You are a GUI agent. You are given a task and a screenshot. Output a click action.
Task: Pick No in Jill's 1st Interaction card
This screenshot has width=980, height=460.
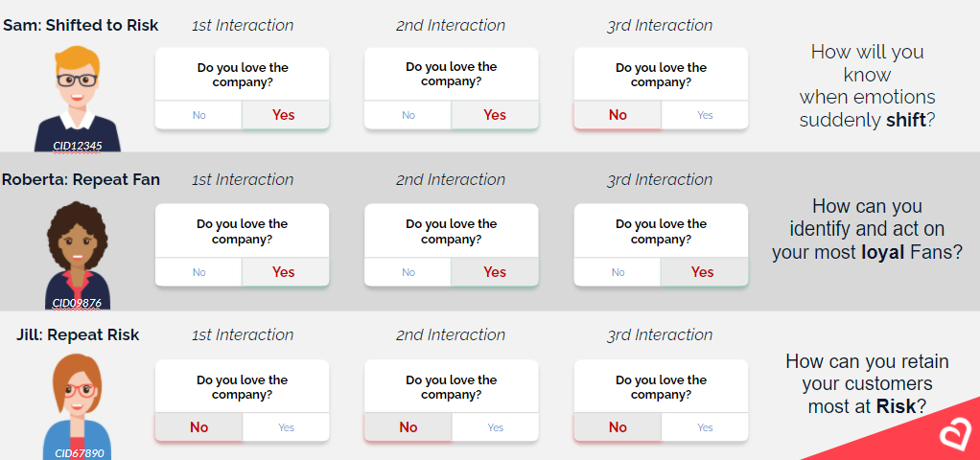(198, 427)
